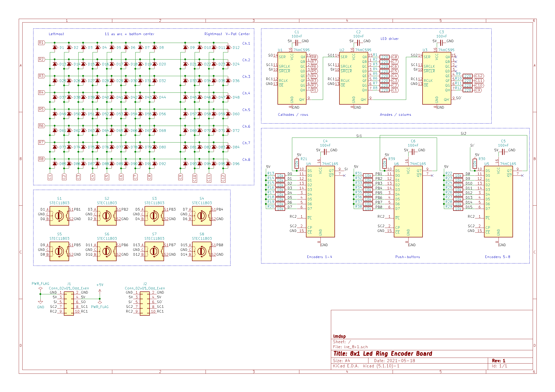Image resolution: width=555 pixels, height=392 pixels.
Task: Select the +5V power arrow symbol
Action: [100, 291]
